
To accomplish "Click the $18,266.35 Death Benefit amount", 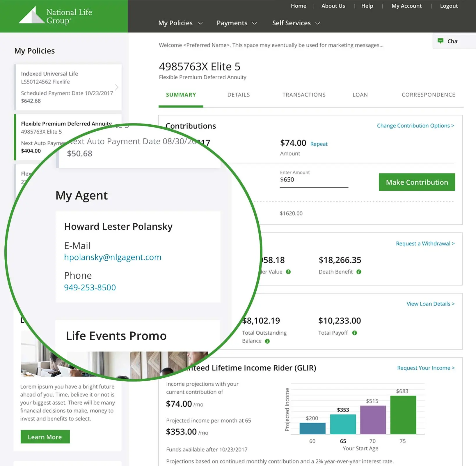I will 340,260.
